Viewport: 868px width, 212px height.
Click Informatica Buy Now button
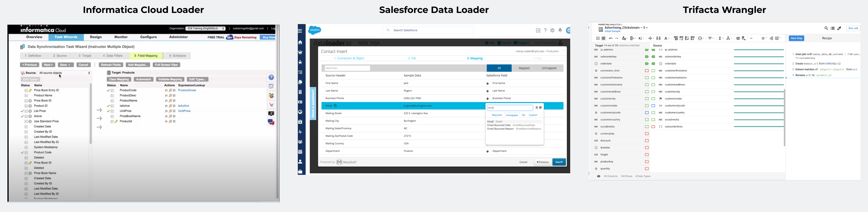268,37
